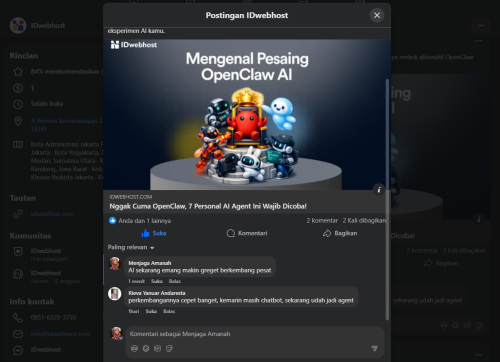
Task: Click the 1 menit timestamp
Action: coord(137,281)
